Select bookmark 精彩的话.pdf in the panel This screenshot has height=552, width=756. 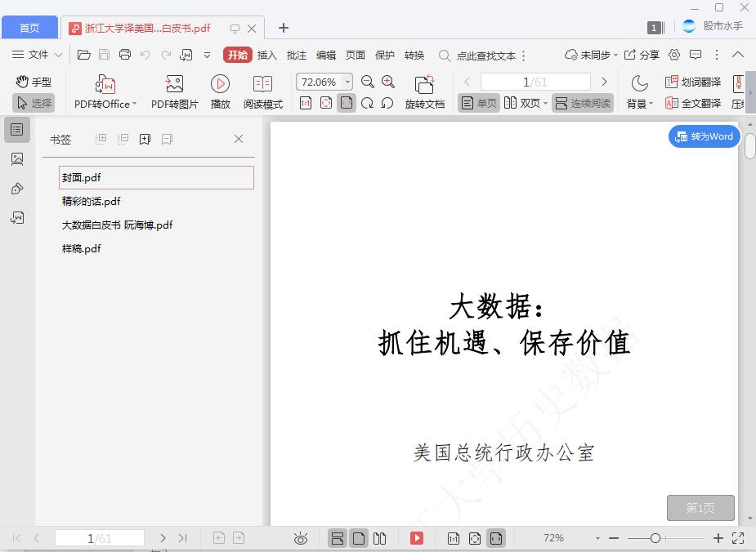pyautogui.click(x=92, y=201)
